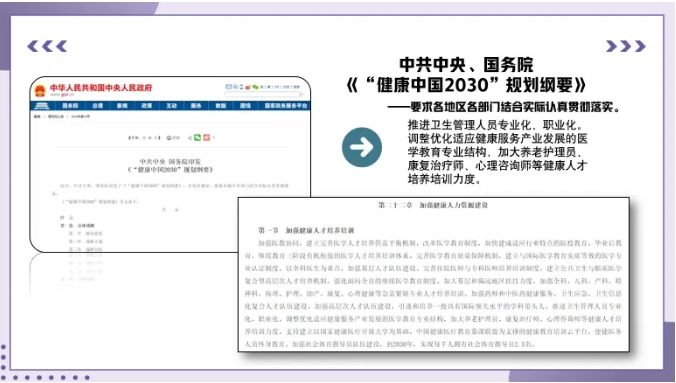Click the text 推进卫生管理人员专业化、职业化

496,125
